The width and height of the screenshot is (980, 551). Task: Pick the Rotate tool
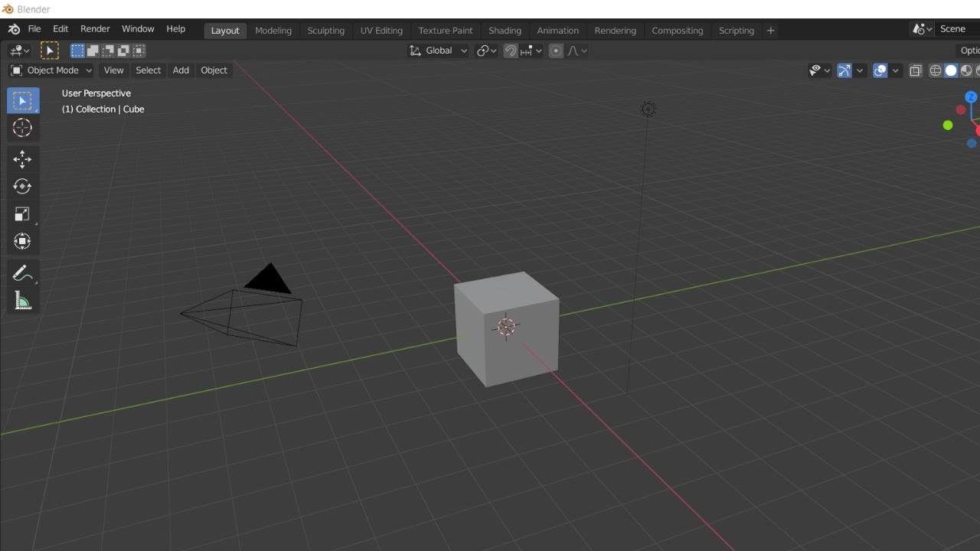click(22, 187)
